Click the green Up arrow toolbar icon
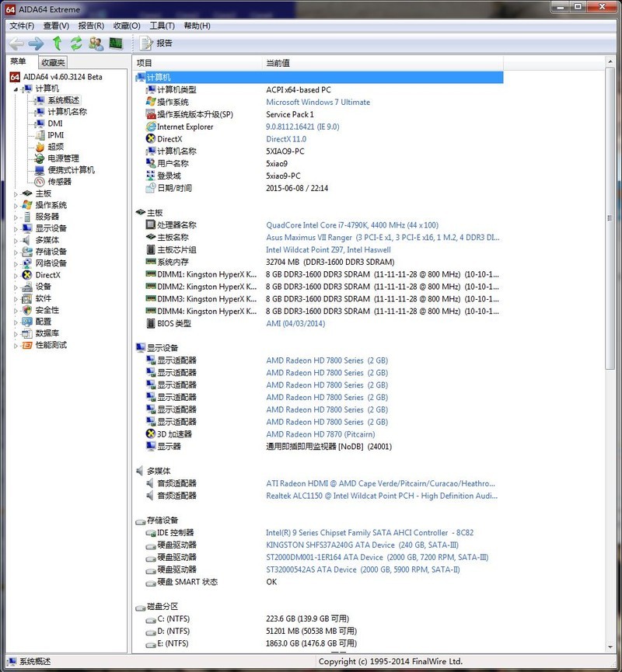The height and width of the screenshot is (672, 622). [x=57, y=44]
